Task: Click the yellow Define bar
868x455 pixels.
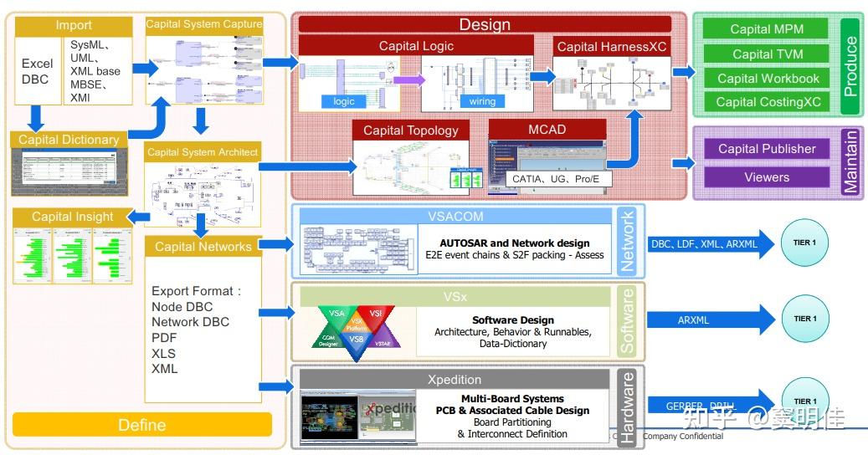Action: [142, 425]
